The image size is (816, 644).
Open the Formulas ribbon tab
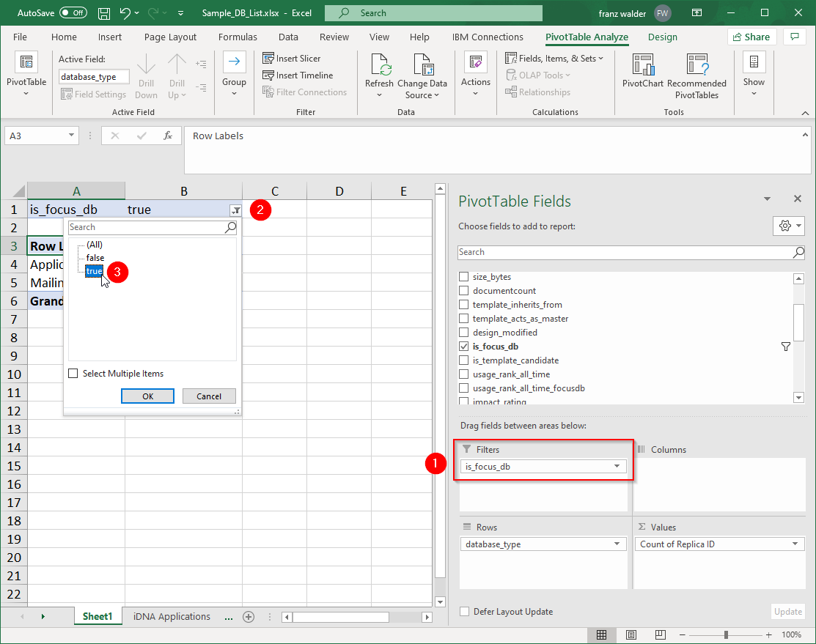pos(238,37)
